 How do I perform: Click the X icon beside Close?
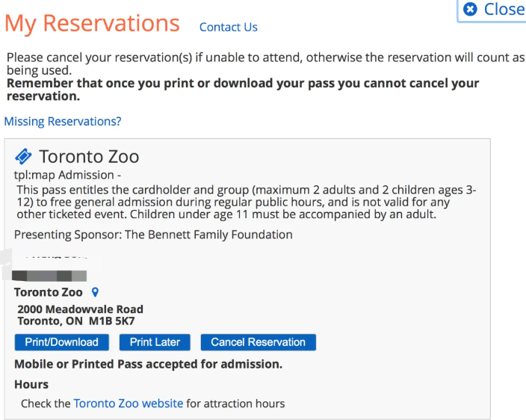470,9
